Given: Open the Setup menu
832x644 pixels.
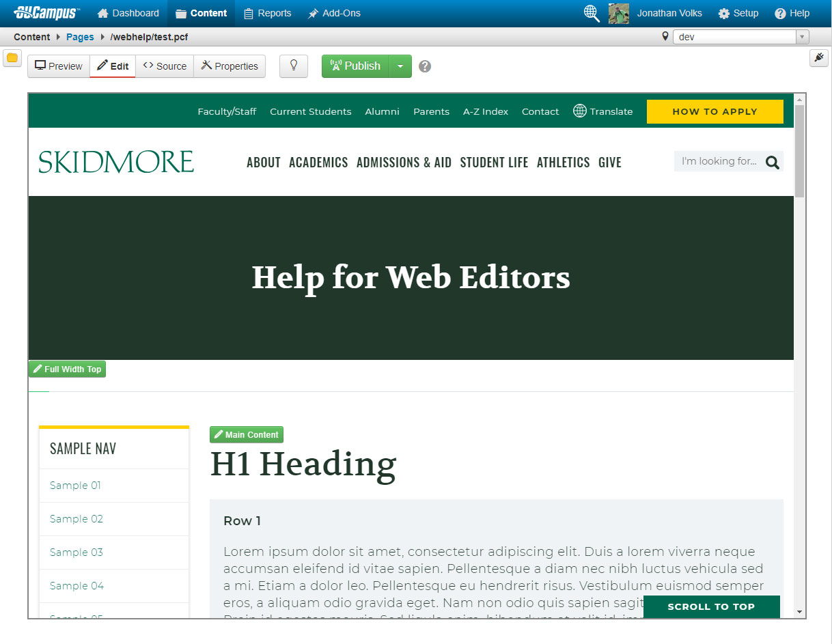Looking at the screenshot, I should pos(738,13).
